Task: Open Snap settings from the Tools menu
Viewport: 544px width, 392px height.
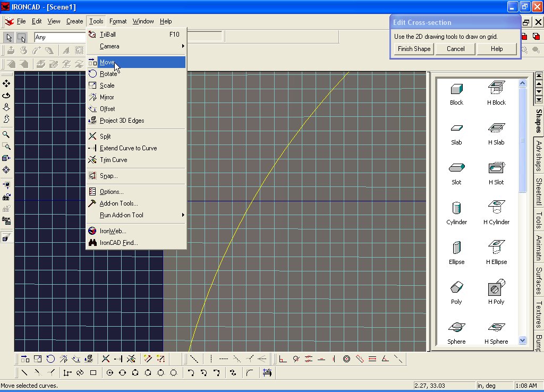Action: [x=136, y=176]
